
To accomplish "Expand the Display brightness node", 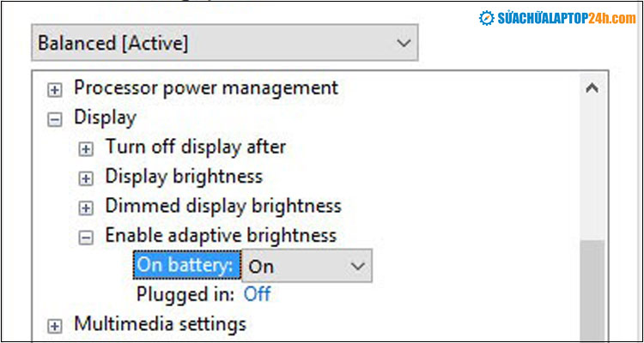I will point(86,178).
